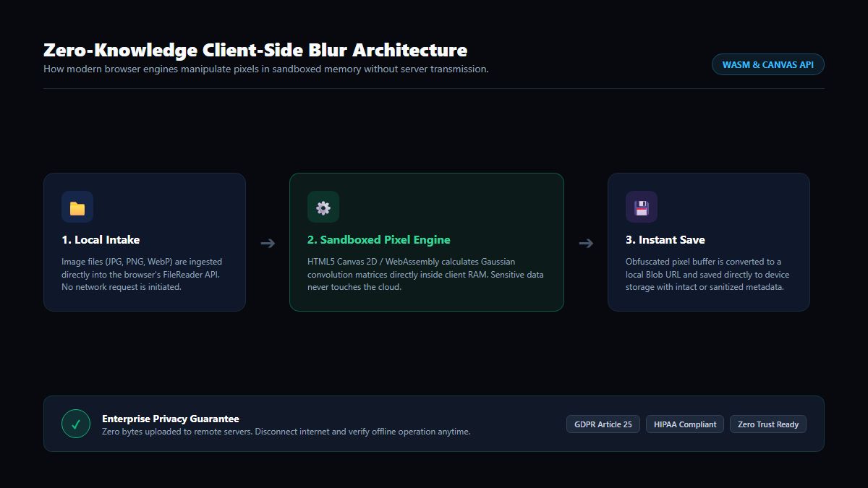Click the '2. Sandboxed Pixel Engine' heading
Screen dimensions: 868x488
(379, 239)
